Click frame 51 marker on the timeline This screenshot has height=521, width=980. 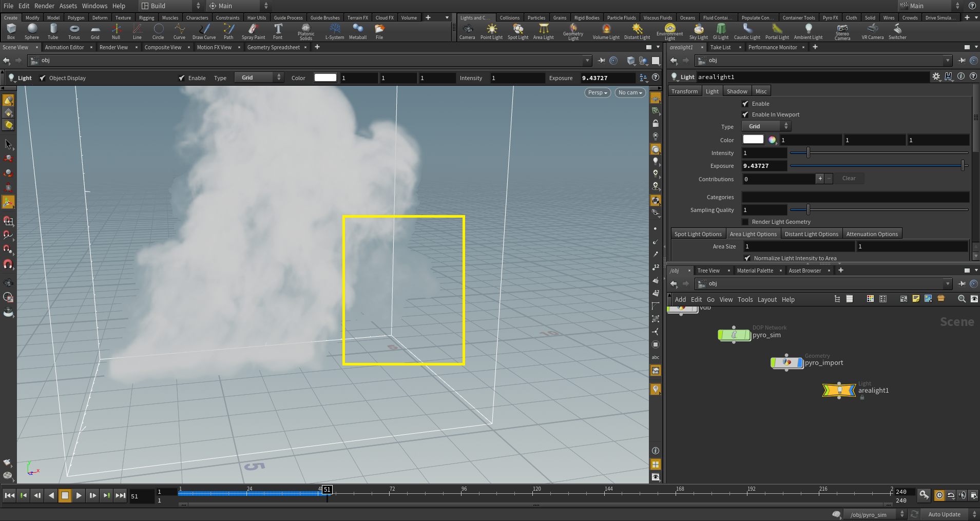pyautogui.click(x=327, y=490)
